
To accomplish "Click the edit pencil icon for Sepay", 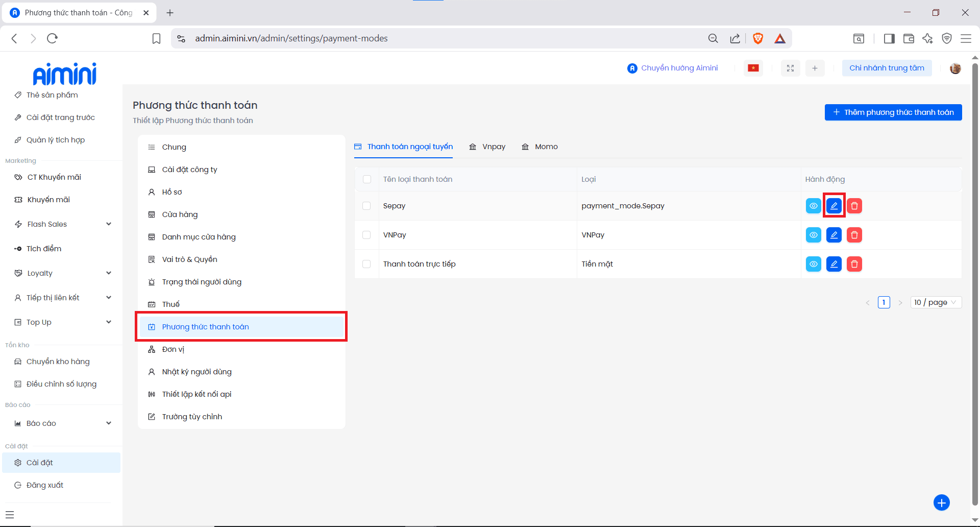I will [x=834, y=206].
